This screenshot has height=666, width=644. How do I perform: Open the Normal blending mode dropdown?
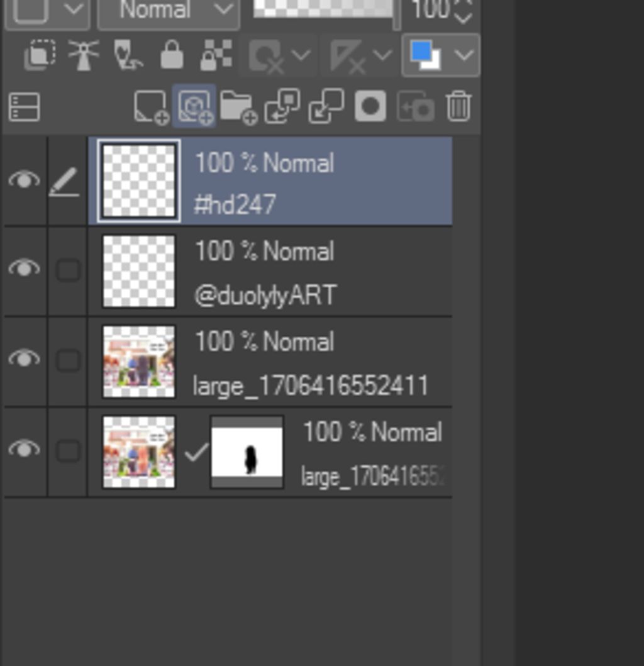click(169, 11)
